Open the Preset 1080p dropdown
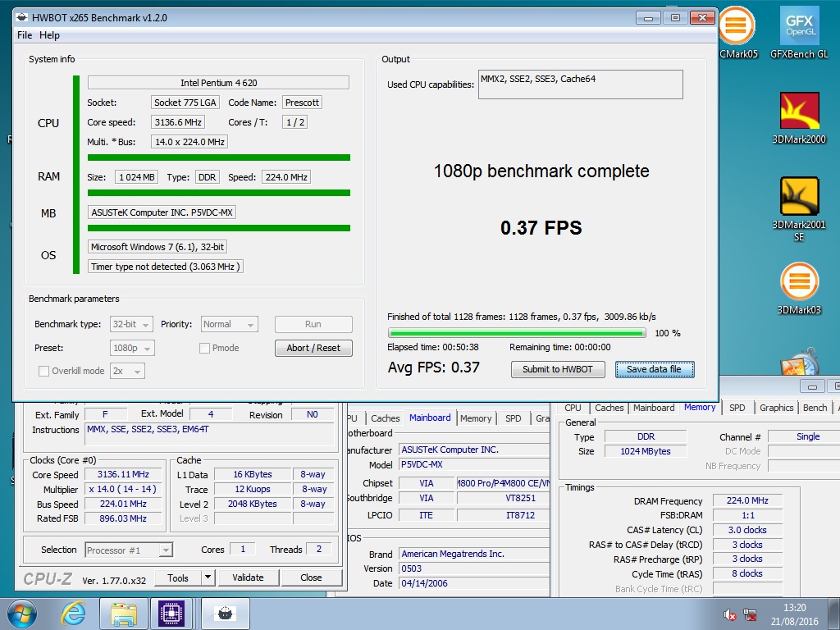 click(132, 348)
